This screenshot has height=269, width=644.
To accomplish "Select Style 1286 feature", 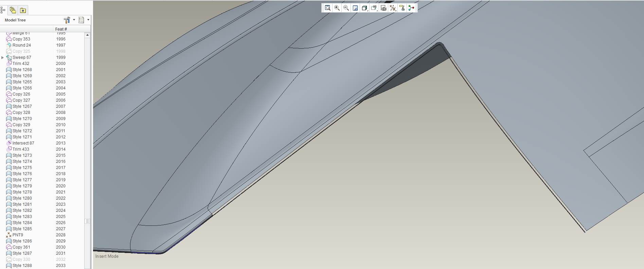I will click(22, 241).
